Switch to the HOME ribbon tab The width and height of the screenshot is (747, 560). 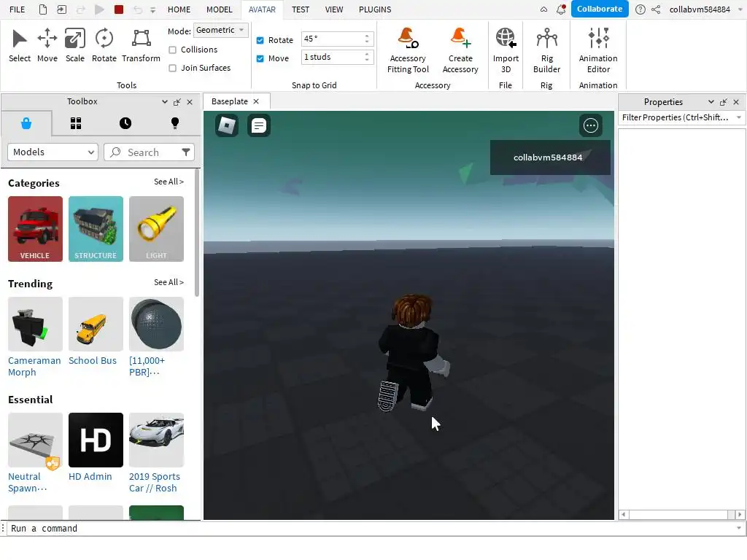click(179, 9)
